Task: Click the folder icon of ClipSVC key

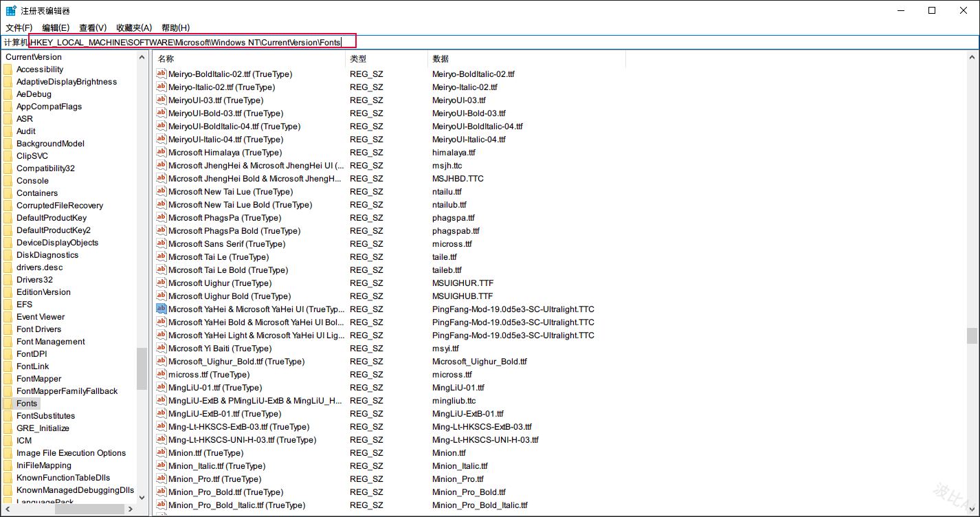Action: point(8,156)
